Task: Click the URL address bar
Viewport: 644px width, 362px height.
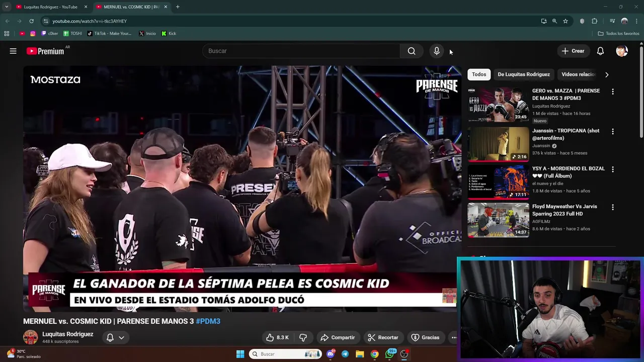Action: coord(292,21)
